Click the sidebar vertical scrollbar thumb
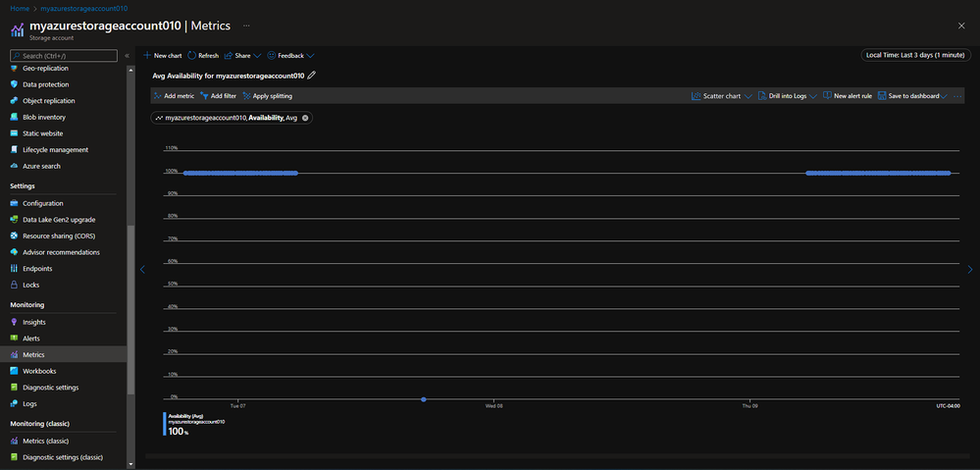The height and width of the screenshot is (470, 980). pos(130,310)
